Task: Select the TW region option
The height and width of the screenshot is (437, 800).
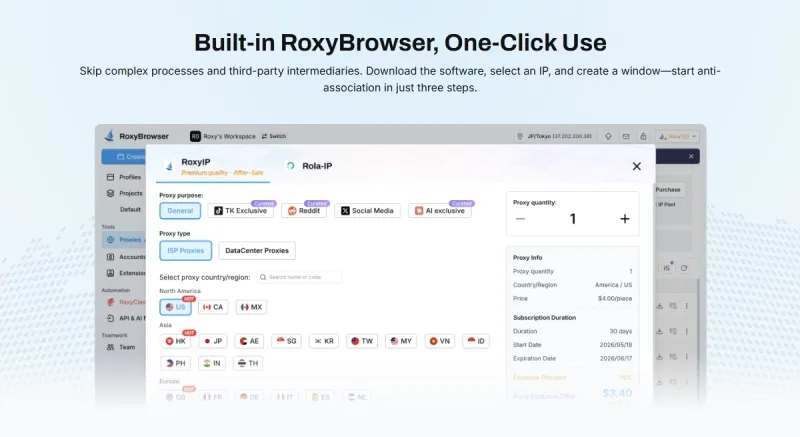Action: [x=362, y=341]
